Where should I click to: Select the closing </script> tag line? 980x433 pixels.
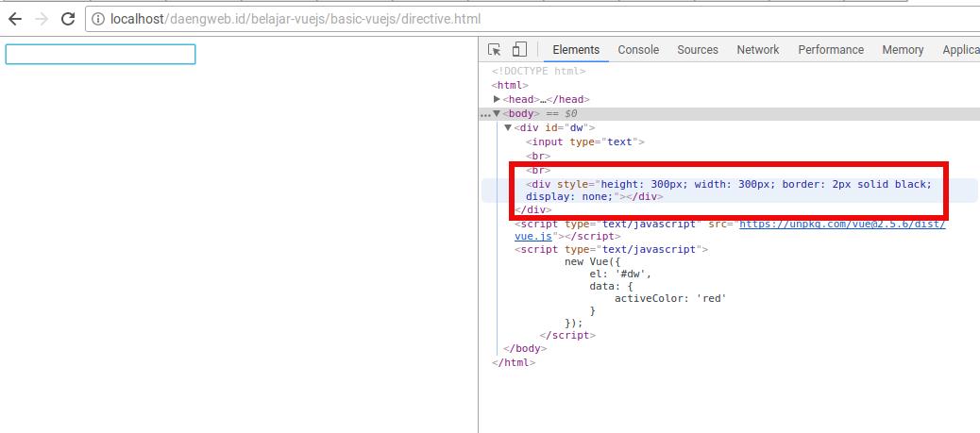coord(567,335)
